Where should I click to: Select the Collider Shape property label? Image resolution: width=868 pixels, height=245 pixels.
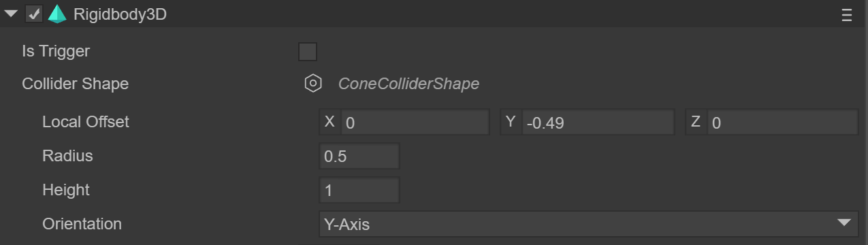[x=75, y=84]
